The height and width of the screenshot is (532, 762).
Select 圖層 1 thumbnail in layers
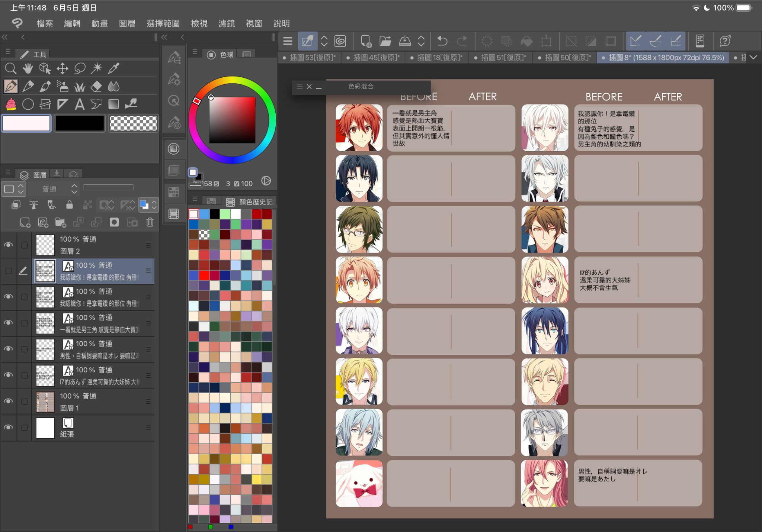coord(45,402)
